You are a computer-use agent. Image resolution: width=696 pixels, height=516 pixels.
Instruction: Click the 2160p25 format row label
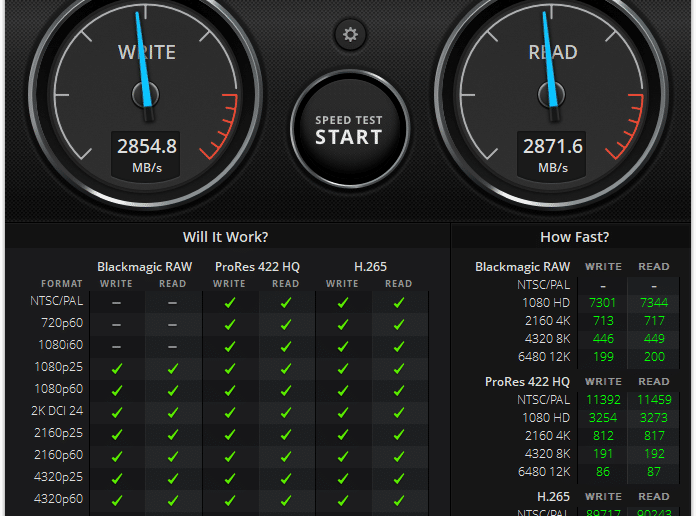point(59,433)
